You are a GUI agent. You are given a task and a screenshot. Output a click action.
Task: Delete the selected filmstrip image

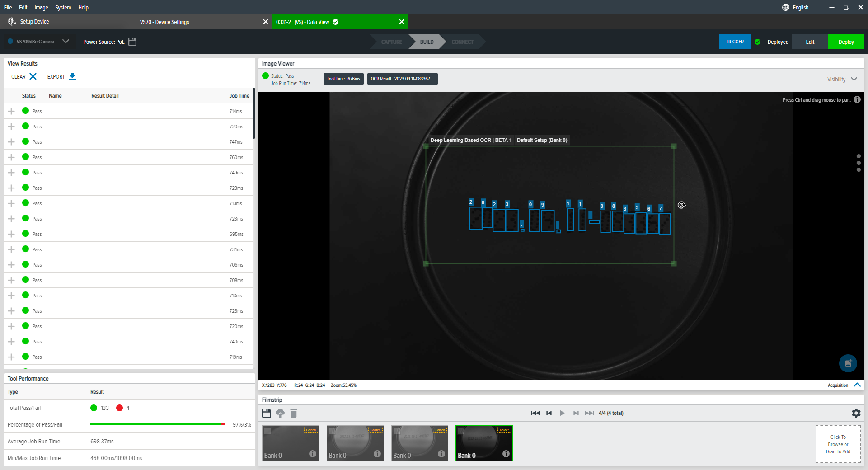pos(294,413)
